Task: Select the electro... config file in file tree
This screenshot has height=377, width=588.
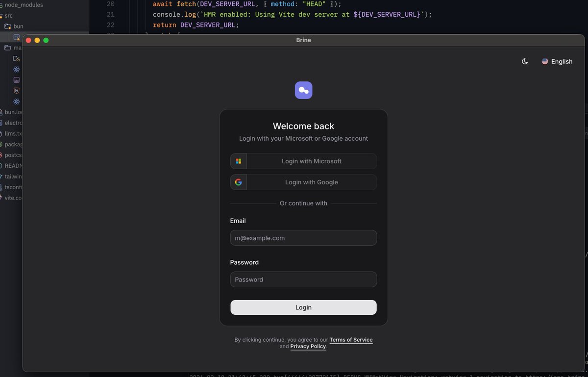Action: point(11,123)
